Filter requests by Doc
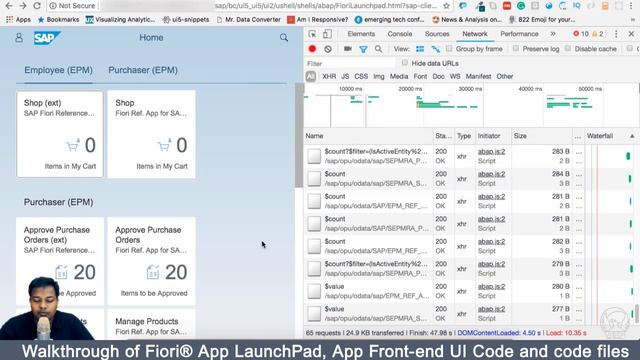 click(x=438, y=76)
